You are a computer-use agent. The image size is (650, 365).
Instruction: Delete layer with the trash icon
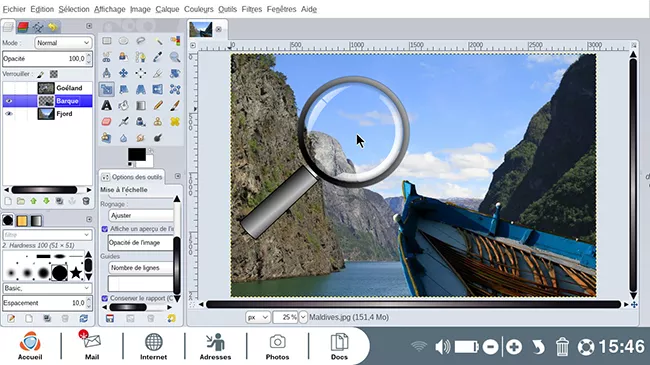86,201
